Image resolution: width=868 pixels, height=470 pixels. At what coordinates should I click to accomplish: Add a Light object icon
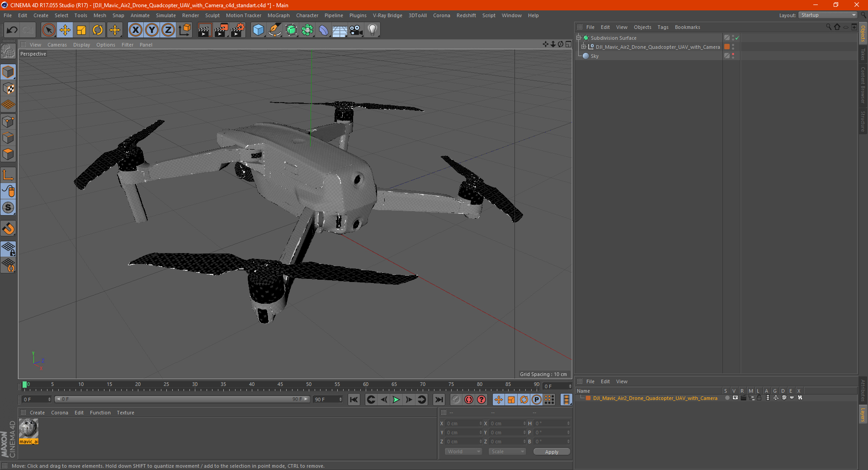pos(372,30)
